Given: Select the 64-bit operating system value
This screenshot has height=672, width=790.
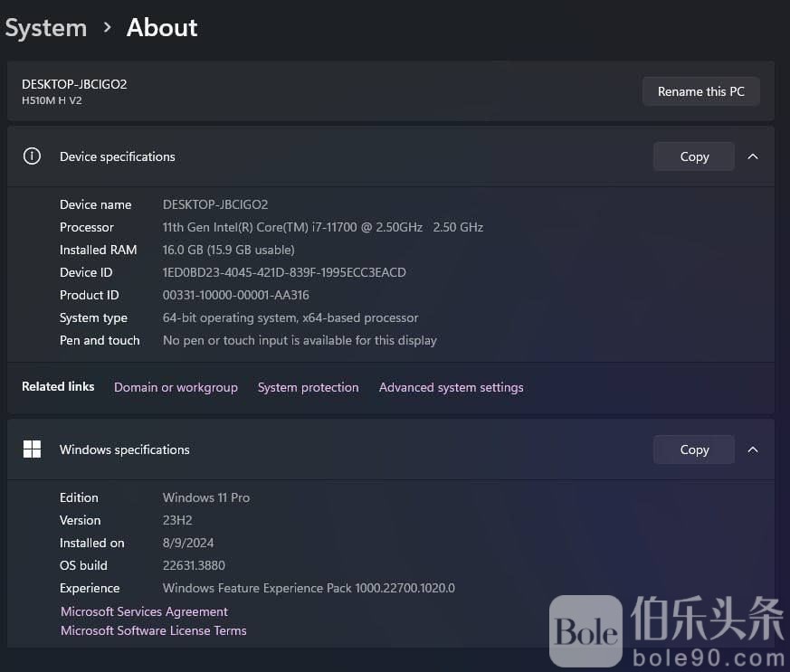Looking at the screenshot, I should pos(290,317).
